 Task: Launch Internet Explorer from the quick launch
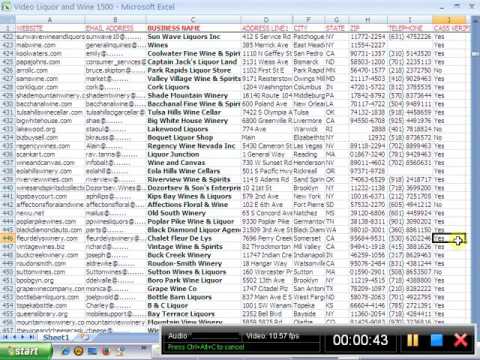coord(66,351)
